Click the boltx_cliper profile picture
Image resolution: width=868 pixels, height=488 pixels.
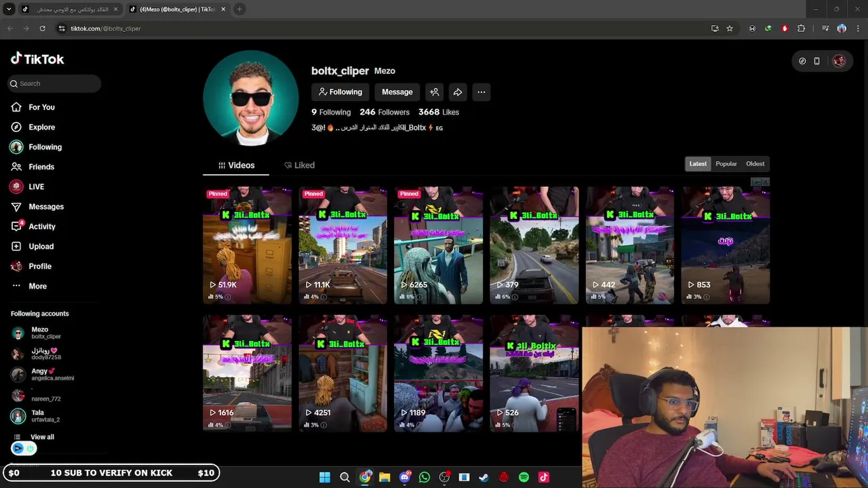[251, 98]
